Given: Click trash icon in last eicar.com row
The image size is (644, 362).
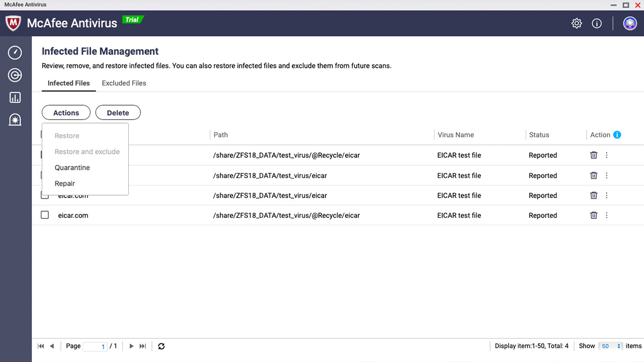Looking at the screenshot, I should point(594,215).
